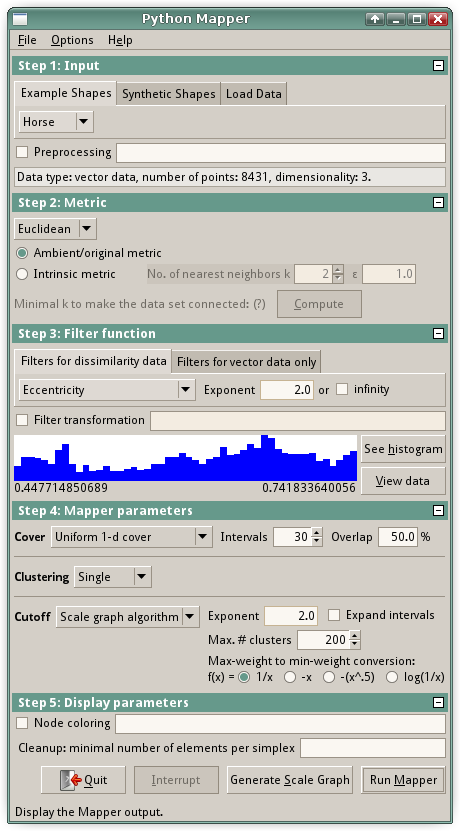Click the Intervals value field
460x831 pixels.
pyautogui.click(x=292, y=537)
